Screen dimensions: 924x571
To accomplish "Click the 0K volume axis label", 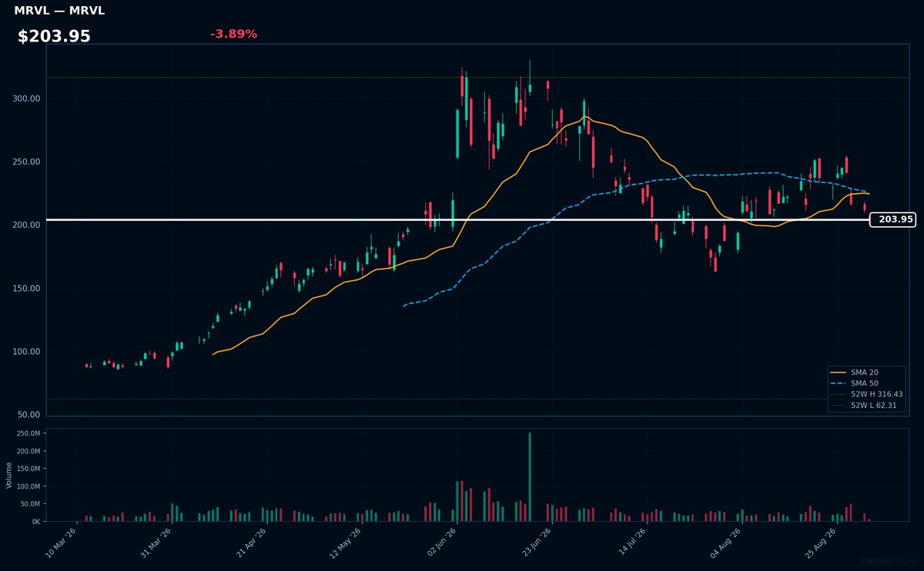I will pos(35,522).
